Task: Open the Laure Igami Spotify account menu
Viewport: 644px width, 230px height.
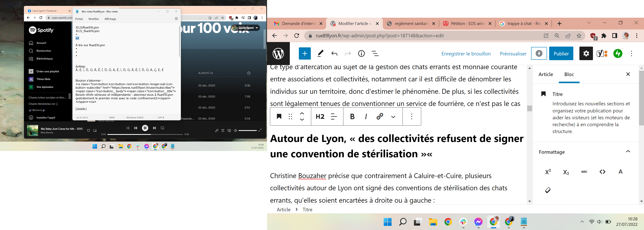Action: (x=246, y=28)
